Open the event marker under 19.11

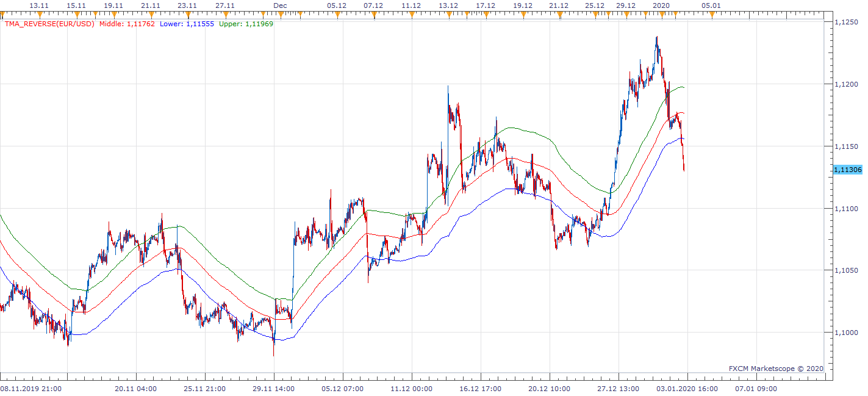point(113,14)
